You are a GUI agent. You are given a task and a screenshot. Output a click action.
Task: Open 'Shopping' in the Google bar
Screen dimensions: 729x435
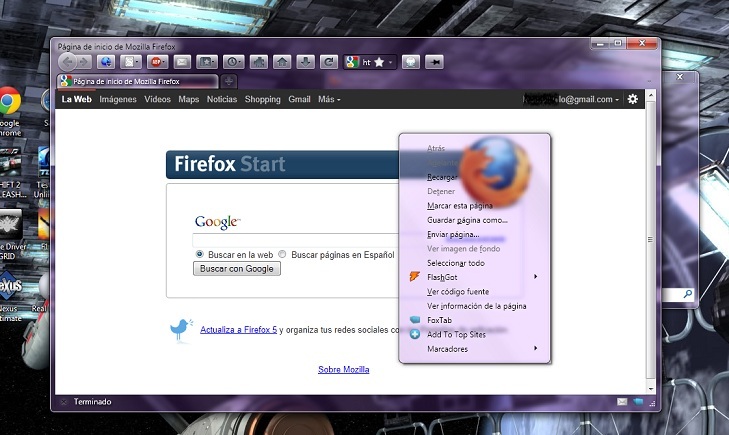point(263,99)
